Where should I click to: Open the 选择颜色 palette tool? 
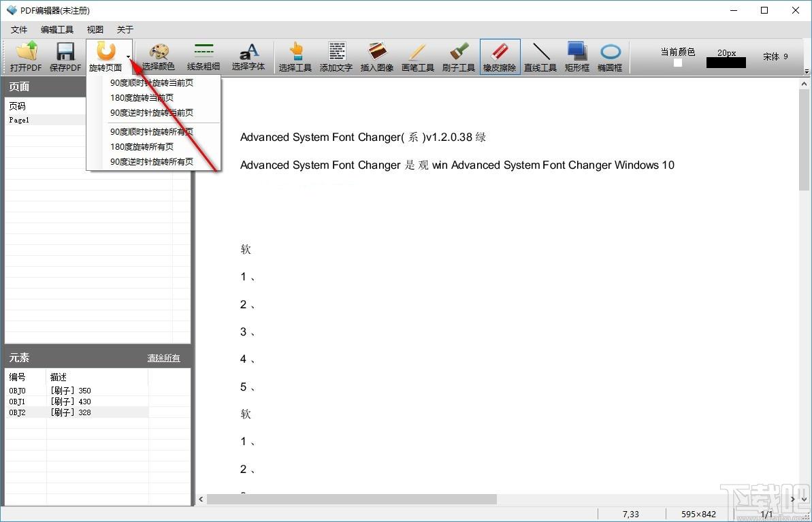(159, 57)
